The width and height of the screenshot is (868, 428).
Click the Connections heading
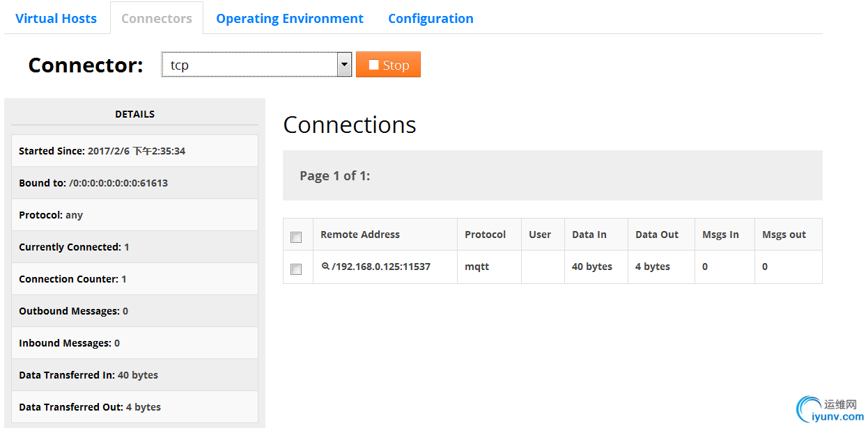[350, 125]
